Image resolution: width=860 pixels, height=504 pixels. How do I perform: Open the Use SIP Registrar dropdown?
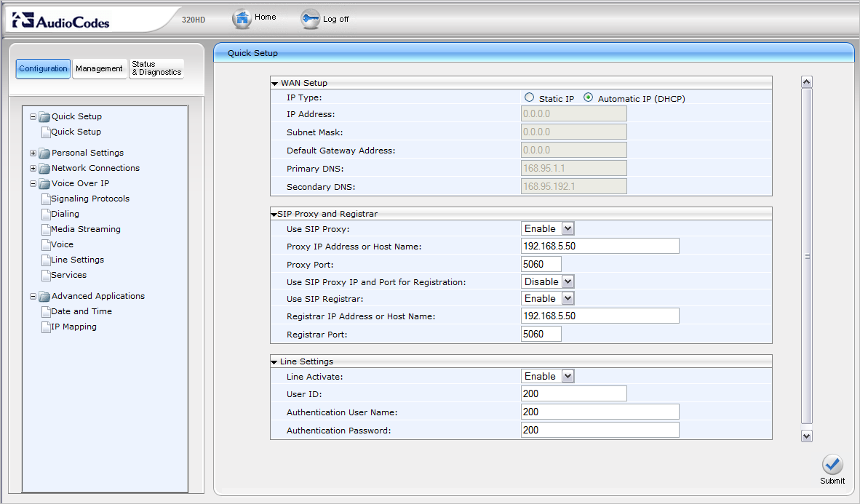(548, 299)
